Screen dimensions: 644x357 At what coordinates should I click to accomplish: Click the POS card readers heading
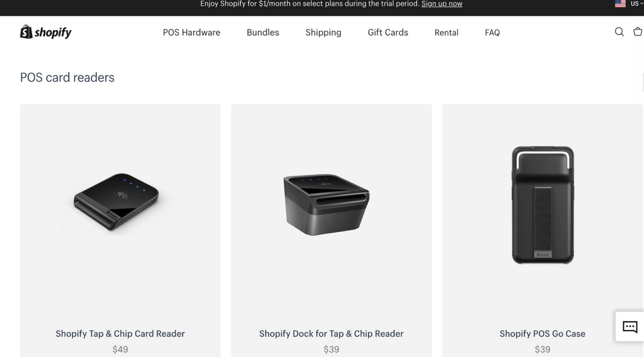coord(67,77)
